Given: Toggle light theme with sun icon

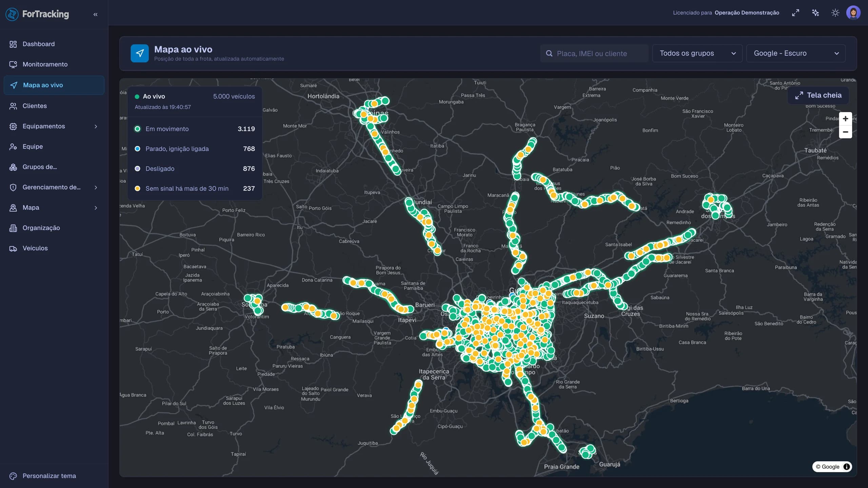Looking at the screenshot, I should pyautogui.click(x=835, y=13).
